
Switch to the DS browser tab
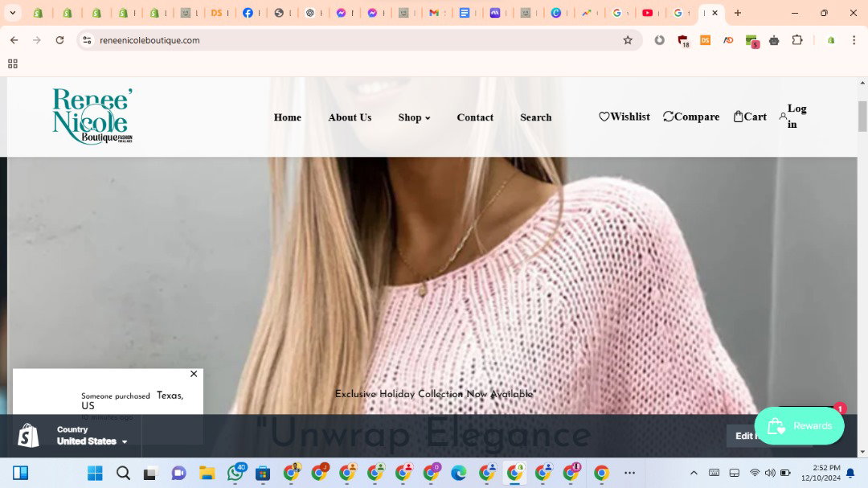coord(216,13)
